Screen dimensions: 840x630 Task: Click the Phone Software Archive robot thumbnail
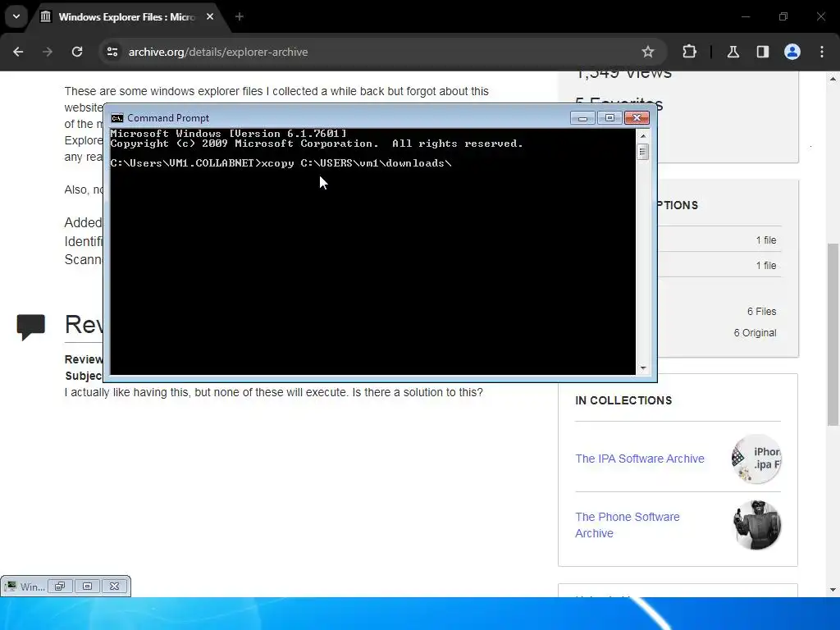pyautogui.click(x=756, y=525)
